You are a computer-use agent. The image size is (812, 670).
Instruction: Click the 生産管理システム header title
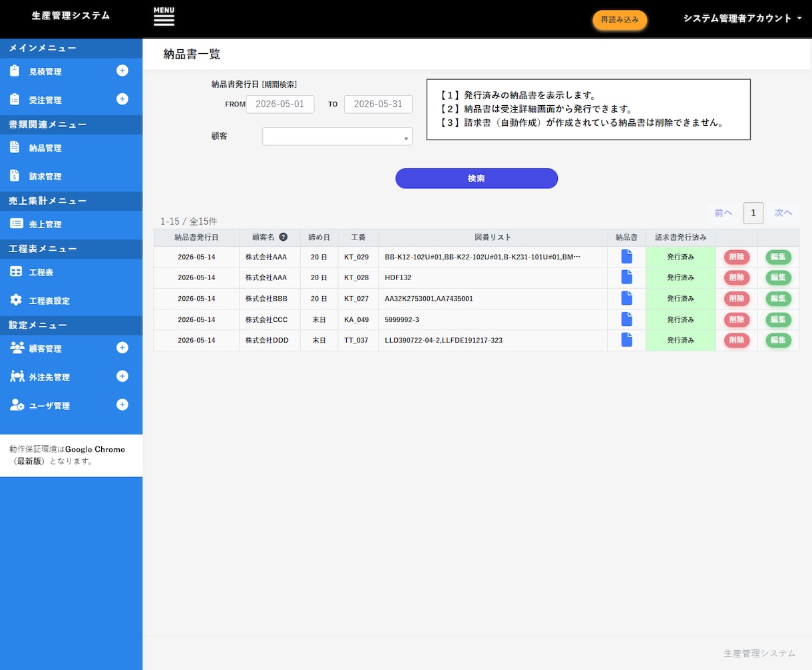pyautogui.click(x=71, y=15)
